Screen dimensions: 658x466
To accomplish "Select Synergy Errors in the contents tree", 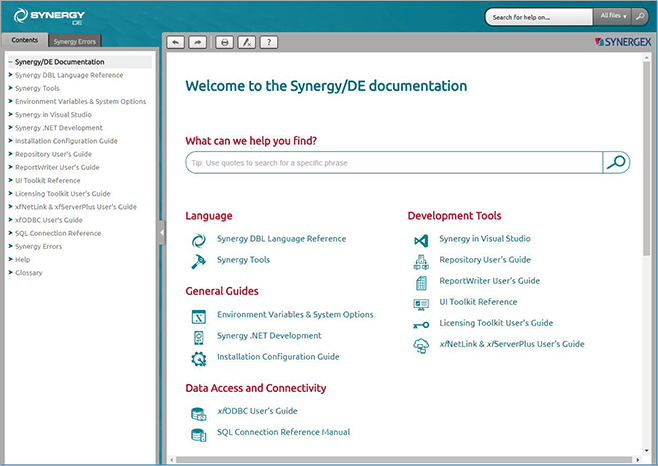I will point(38,246).
